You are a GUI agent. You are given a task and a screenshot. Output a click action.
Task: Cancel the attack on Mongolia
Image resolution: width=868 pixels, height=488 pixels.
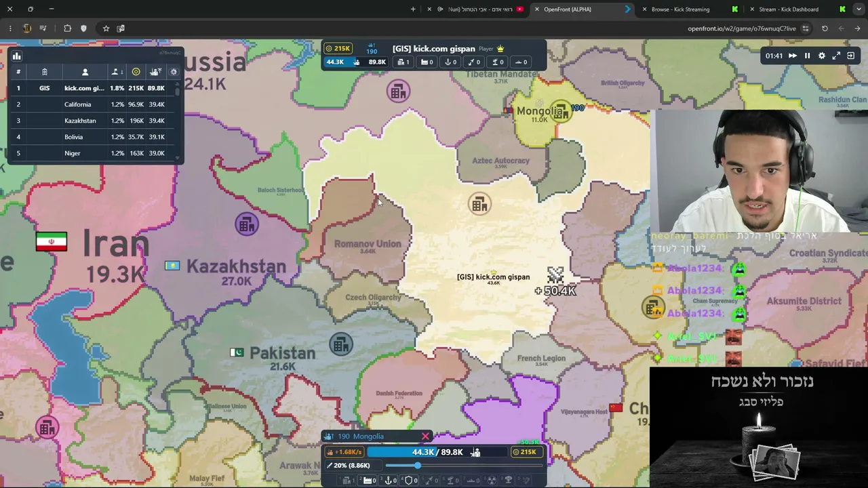pos(425,436)
